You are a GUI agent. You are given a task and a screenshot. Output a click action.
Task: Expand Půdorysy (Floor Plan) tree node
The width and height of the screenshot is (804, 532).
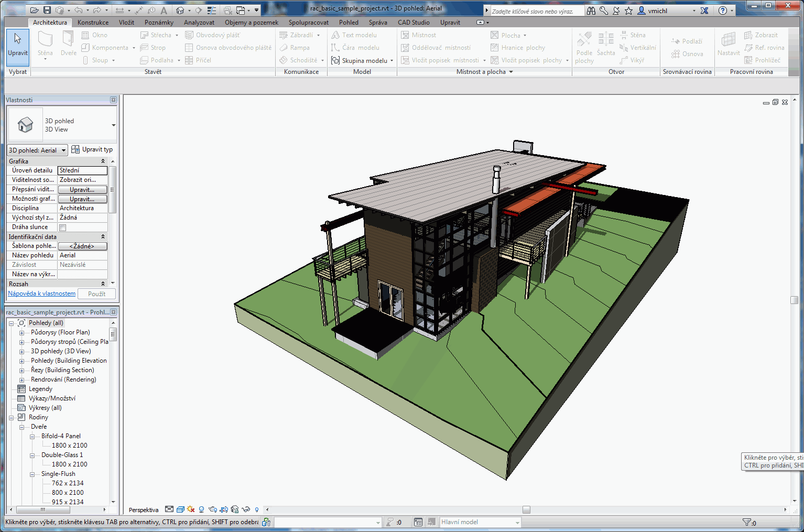(x=21, y=333)
